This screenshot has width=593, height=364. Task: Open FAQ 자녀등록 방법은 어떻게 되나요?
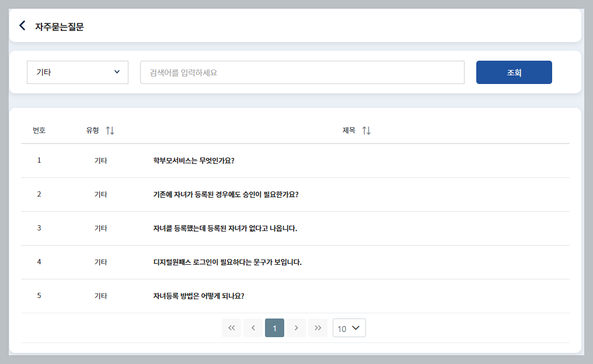pos(198,296)
